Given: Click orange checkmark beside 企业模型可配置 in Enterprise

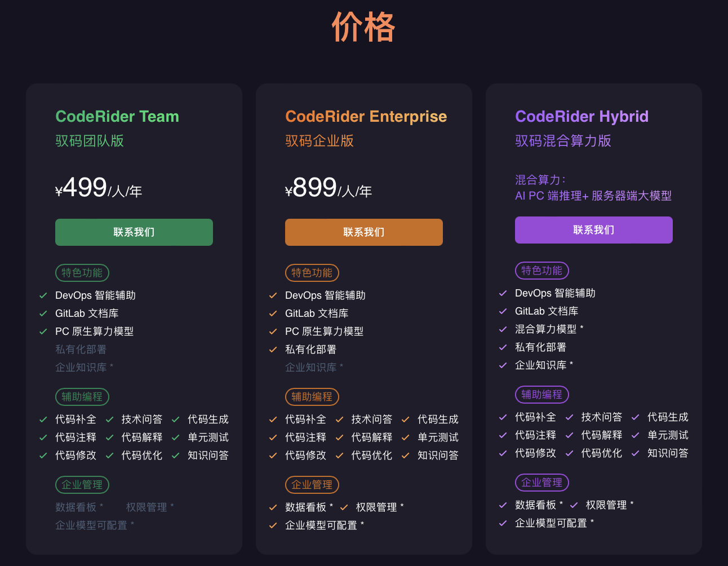Looking at the screenshot, I should [273, 525].
